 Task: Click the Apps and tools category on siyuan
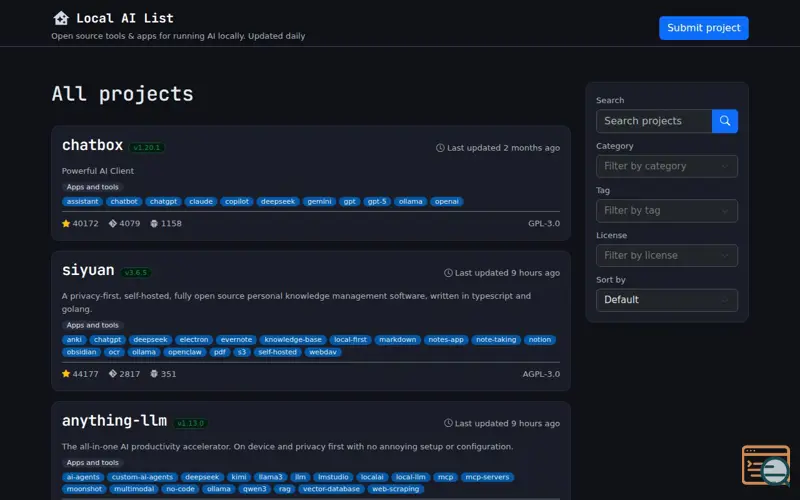92,325
